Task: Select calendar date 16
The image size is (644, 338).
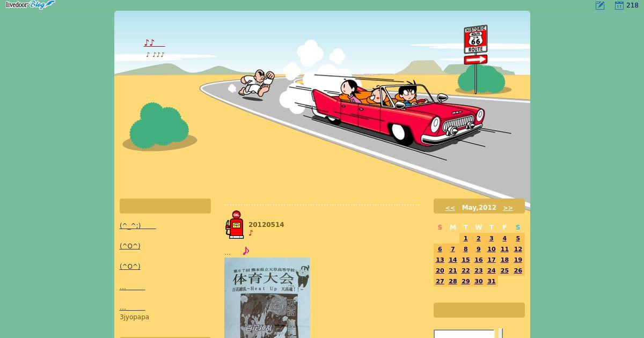Action: [x=478, y=260]
